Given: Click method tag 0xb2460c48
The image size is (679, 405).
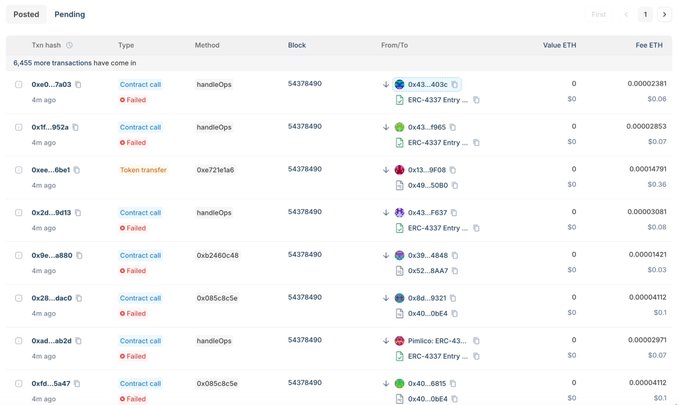Looking at the screenshot, I should click(217, 256).
